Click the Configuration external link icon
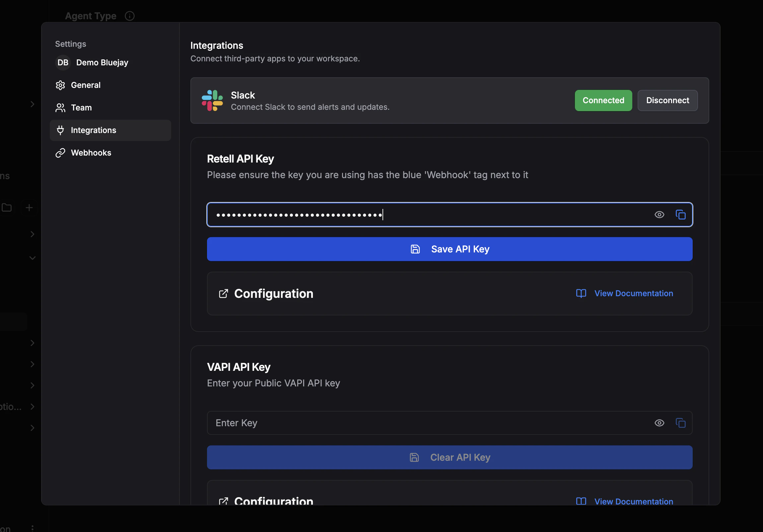763x532 pixels. [224, 294]
